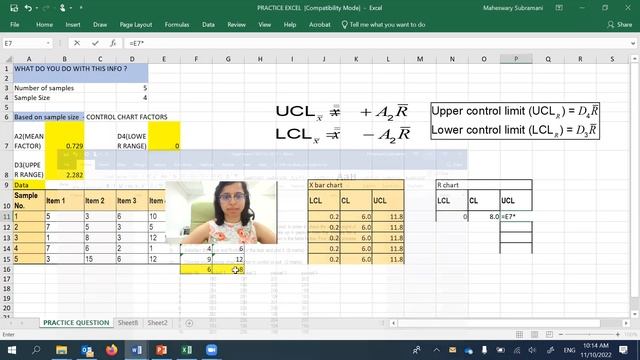Click the Touch/Mouse mode icon
This screenshot has width=640, height=360.
point(63,8)
